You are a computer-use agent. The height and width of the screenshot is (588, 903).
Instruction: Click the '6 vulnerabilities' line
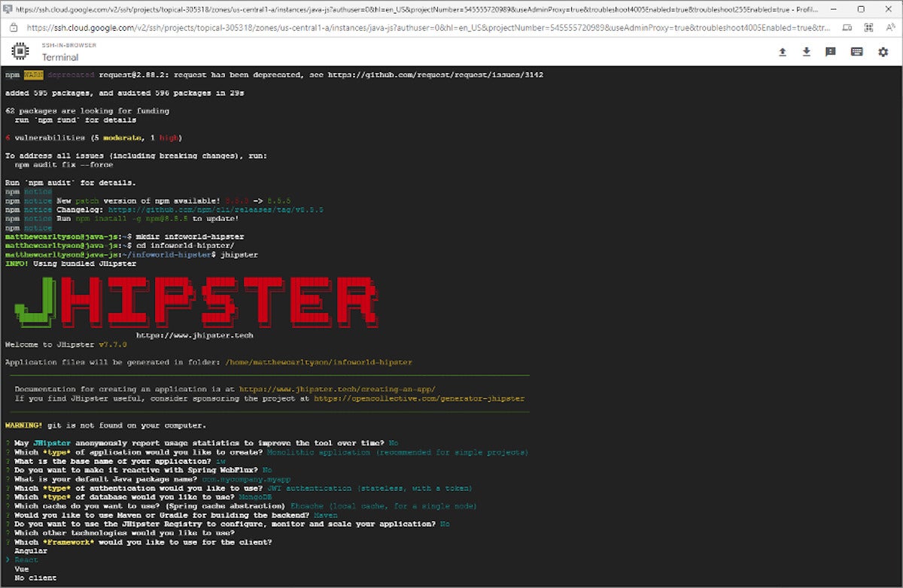[93, 138]
